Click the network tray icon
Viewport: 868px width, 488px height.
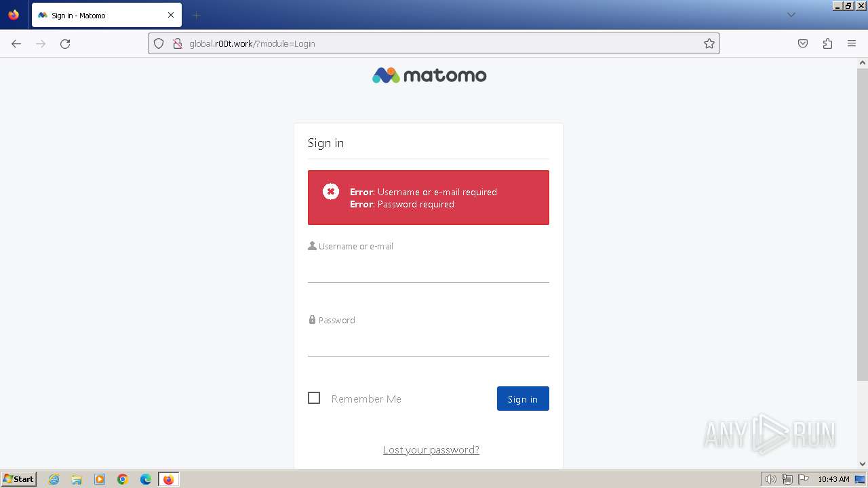tap(787, 479)
